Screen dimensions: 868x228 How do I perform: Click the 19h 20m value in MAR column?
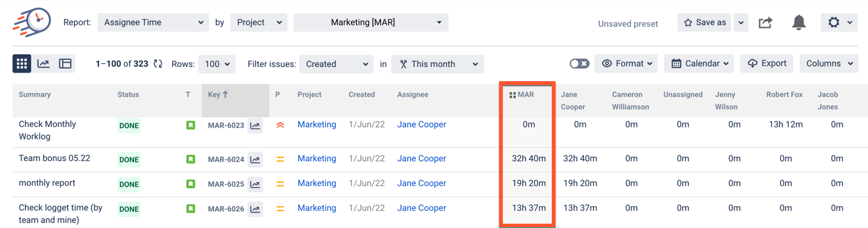pos(529,183)
